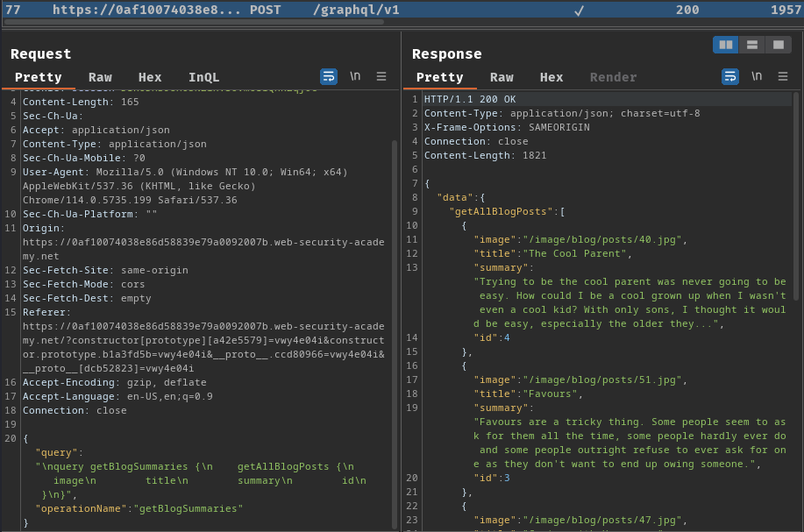Click Sec-Fetch-Site: same-origin header

coord(105,270)
